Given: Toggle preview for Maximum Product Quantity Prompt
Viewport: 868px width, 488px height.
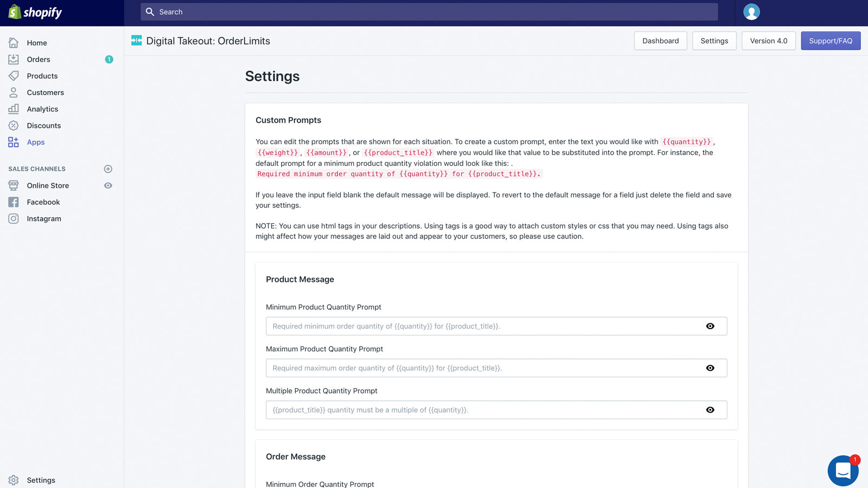Looking at the screenshot, I should tap(710, 368).
